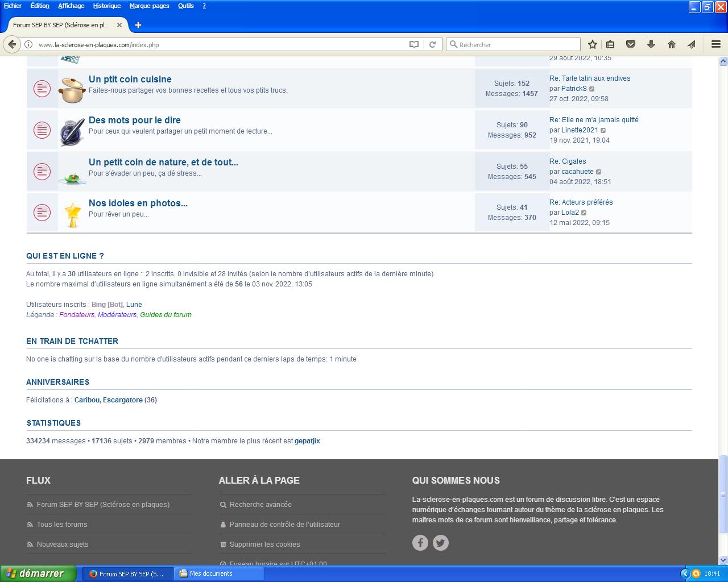Open the Affichage menu
Image resolution: width=728 pixels, height=582 pixels.
(71, 6)
